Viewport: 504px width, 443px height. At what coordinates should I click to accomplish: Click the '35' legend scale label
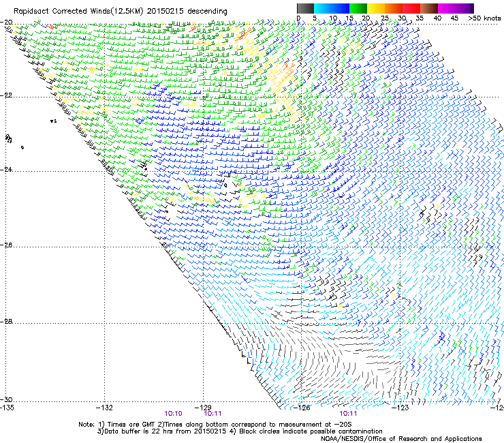[x=420, y=18]
